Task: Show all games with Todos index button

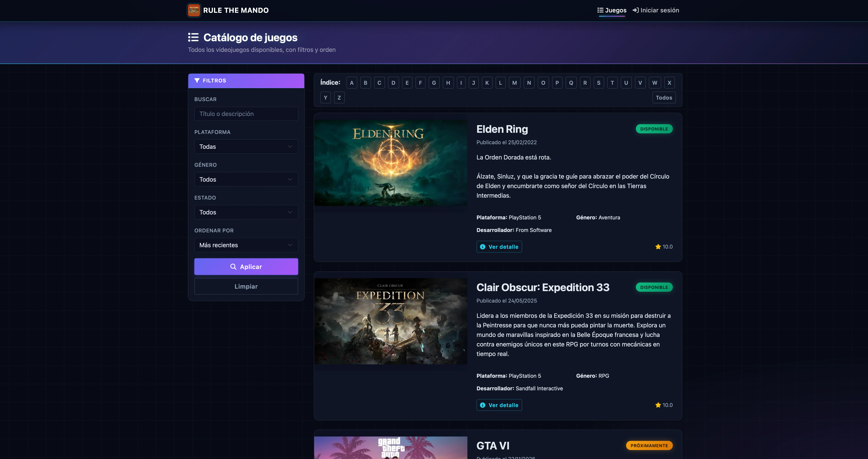Action: click(664, 98)
